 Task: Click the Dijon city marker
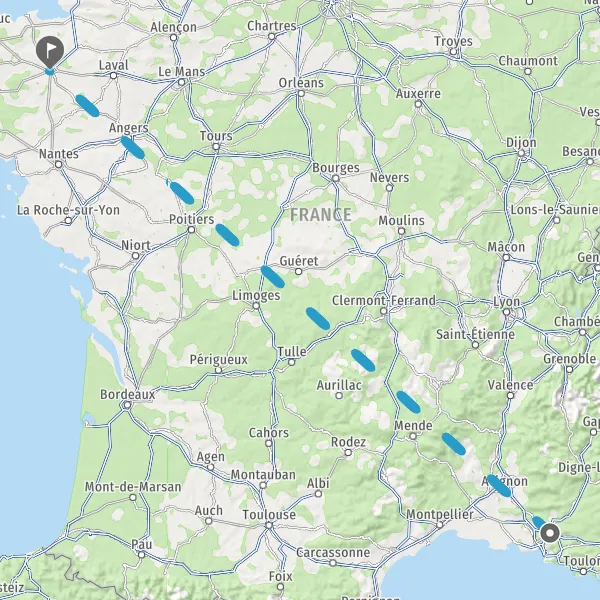pyautogui.click(x=522, y=153)
